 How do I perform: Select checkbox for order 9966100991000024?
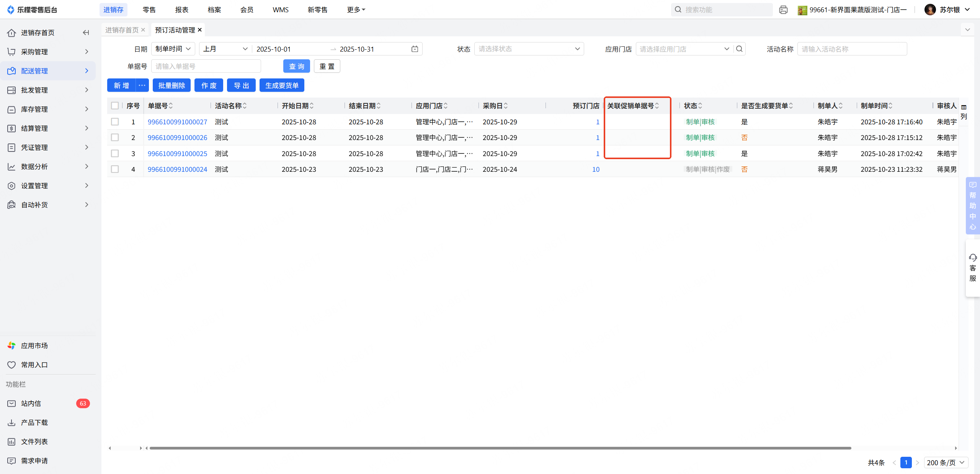coord(115,169)
